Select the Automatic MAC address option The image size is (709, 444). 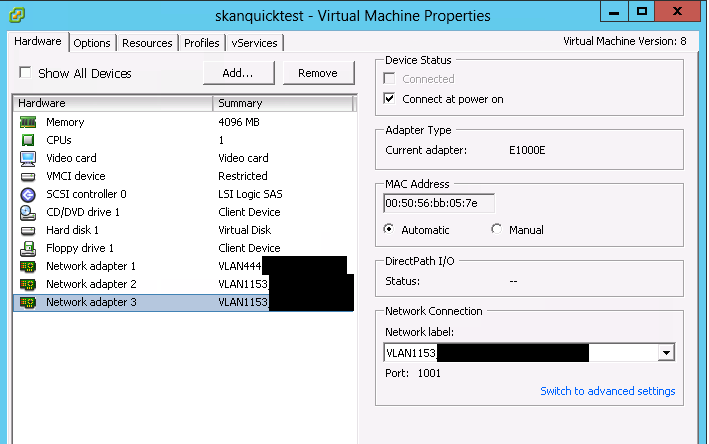point(391,229)
